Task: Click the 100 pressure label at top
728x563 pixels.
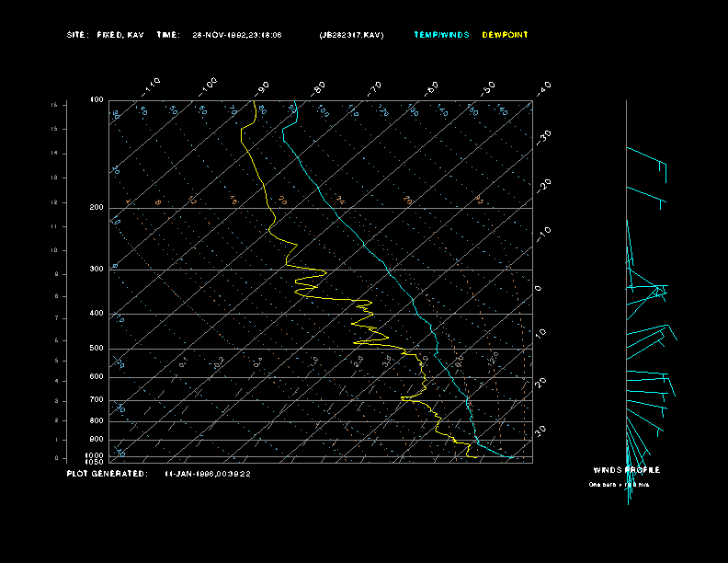Action: (x=97, y=99)
